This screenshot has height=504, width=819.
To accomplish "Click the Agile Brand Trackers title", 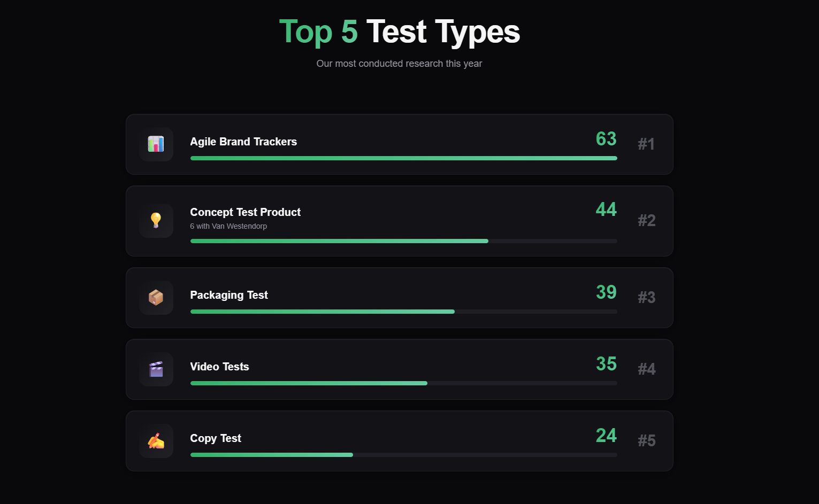I will 243,142.
